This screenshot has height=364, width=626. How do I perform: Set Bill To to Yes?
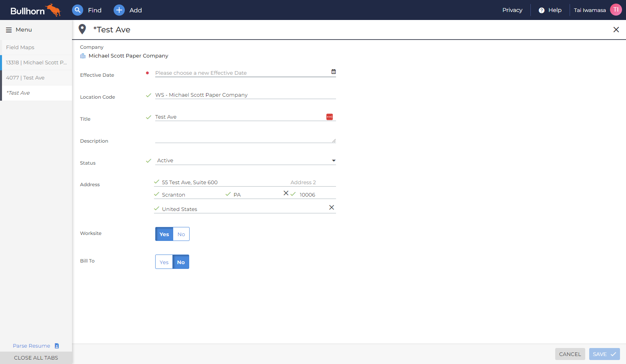[164, 262]
